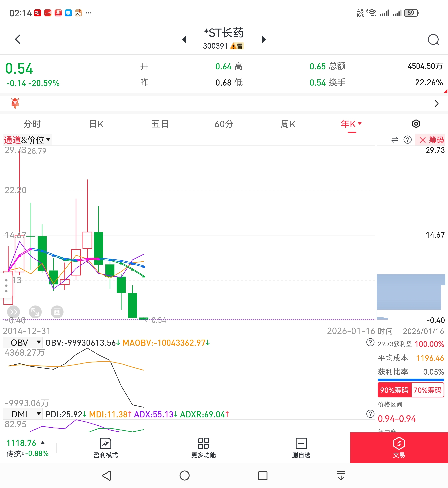Tap the swap arrows icon near 筹码
This screenshot has height=488, width=448.
click(x=395, y=140)
